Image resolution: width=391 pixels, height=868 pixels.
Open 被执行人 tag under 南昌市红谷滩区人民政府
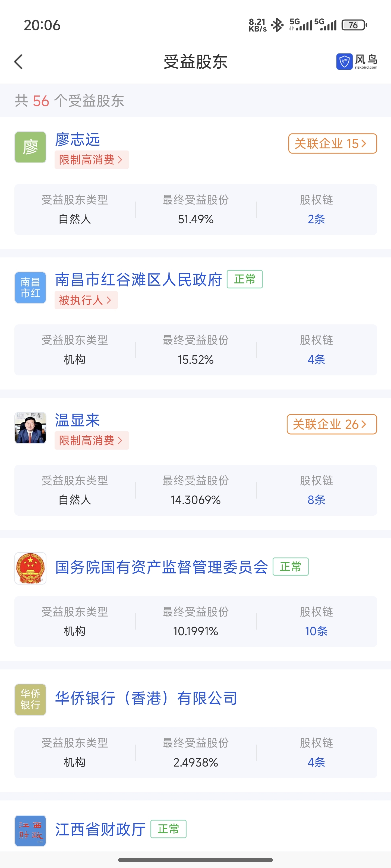[86, 300]
